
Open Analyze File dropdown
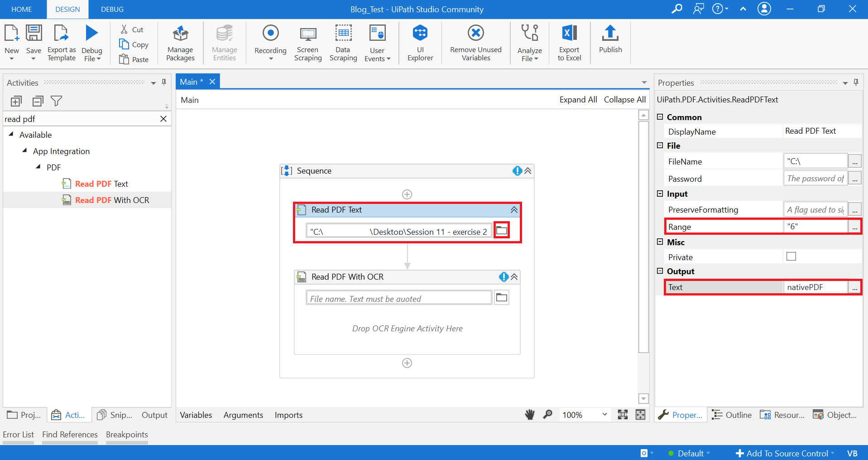pyautogui.click(x=537, y=59)
